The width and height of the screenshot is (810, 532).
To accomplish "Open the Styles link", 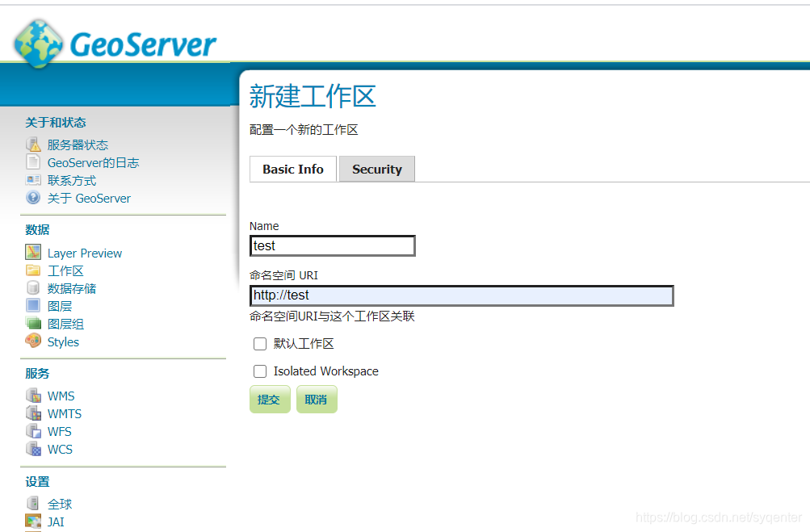I will (x=63, y=342).
